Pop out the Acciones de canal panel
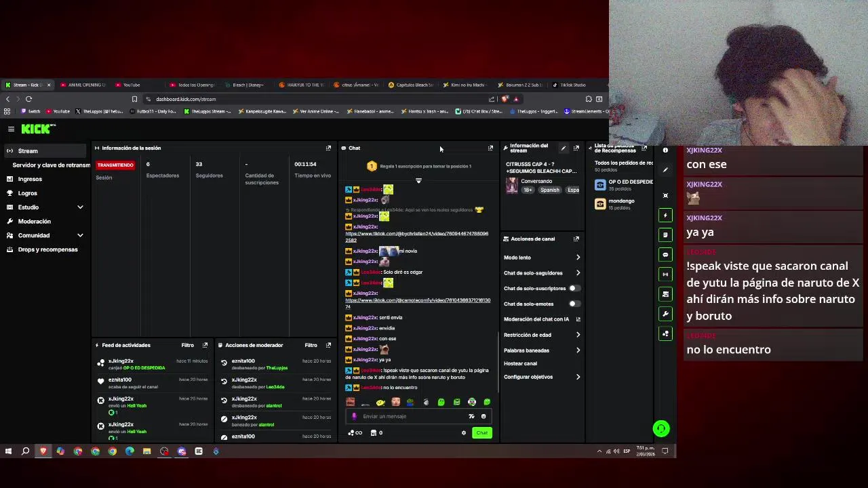This screenshot has width=868, height=488. click(576, 239)
